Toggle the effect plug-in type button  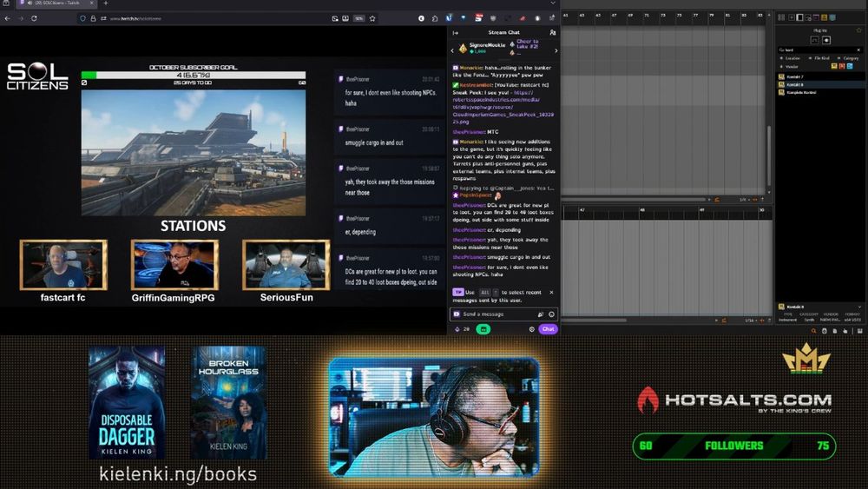(826, 40)
